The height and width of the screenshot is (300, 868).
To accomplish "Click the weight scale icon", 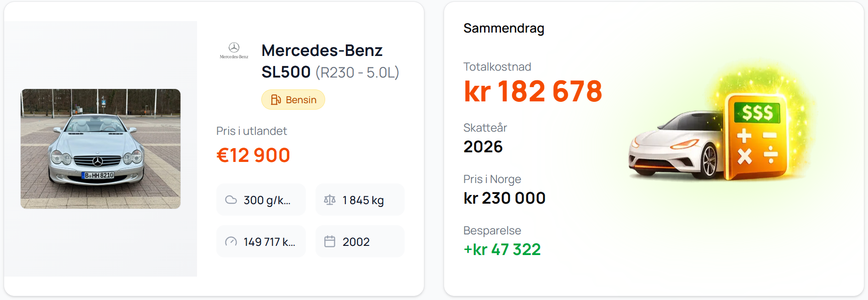I will [330, 200].
